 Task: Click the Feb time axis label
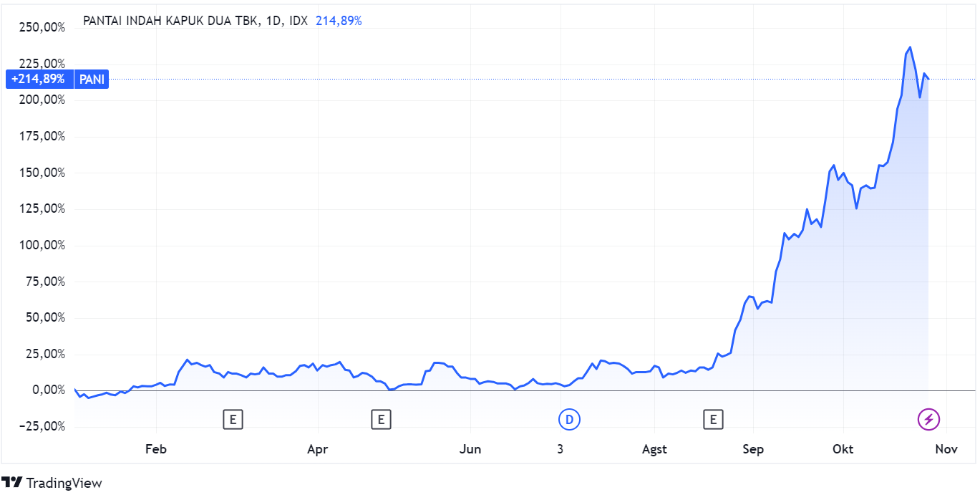155,449
